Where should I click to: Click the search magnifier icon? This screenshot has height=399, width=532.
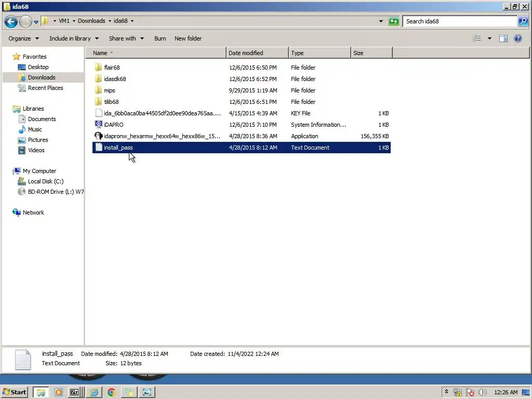click(x=523, y=21)
